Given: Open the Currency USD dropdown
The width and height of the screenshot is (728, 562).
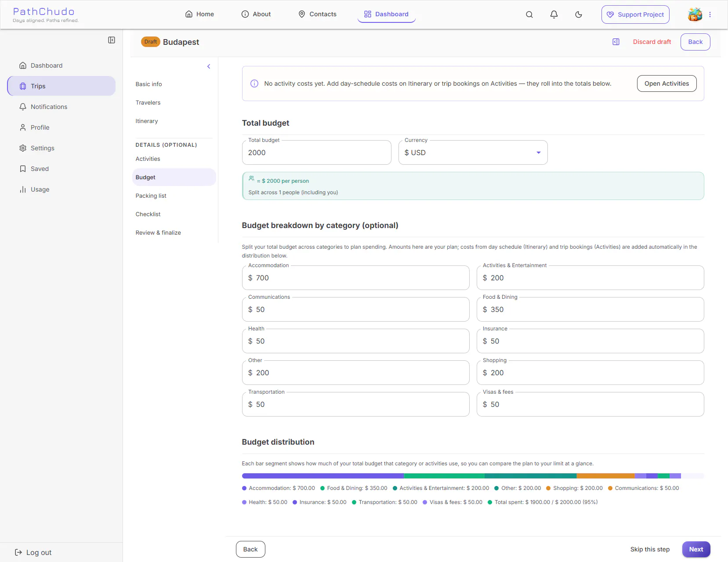Looking at the screenshot, I should (x=473, y=152).
